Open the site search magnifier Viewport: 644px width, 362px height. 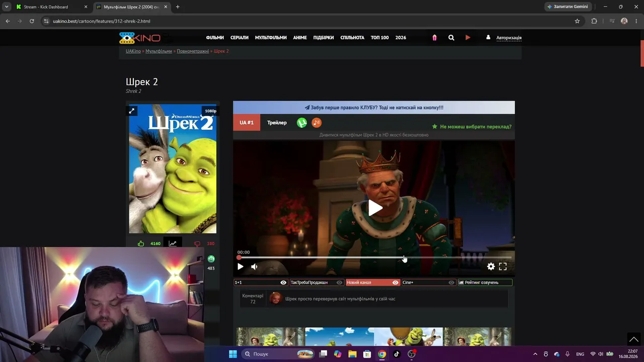pos(451,38)
